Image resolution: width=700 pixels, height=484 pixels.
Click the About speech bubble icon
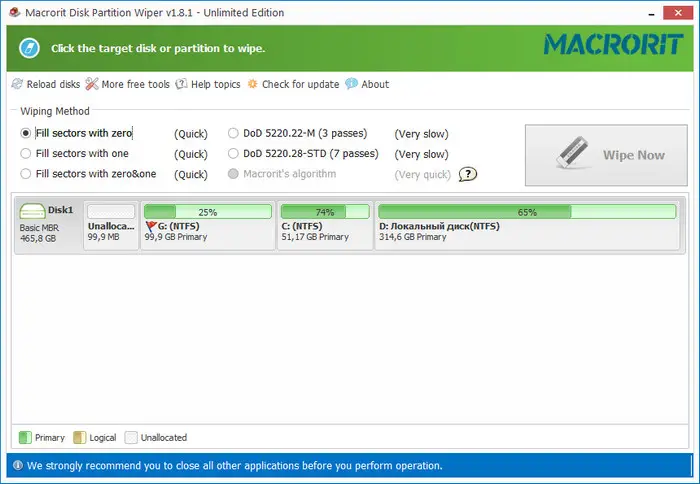(x=351, y=83)
